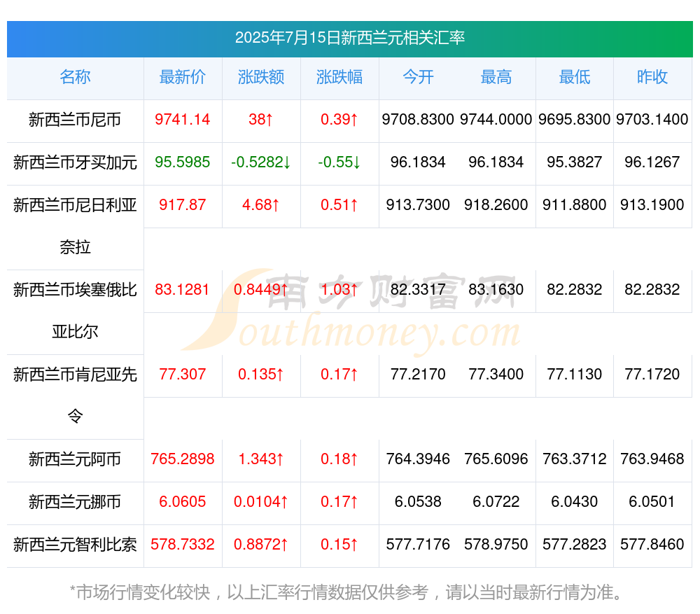
Task: Click the row name 新西兰币肯尼亚先令
Action: (x=75, y=396)
